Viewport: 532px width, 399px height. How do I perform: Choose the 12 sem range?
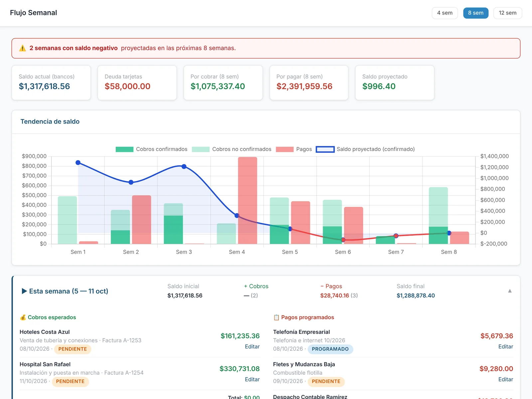[x=507, y=13]
